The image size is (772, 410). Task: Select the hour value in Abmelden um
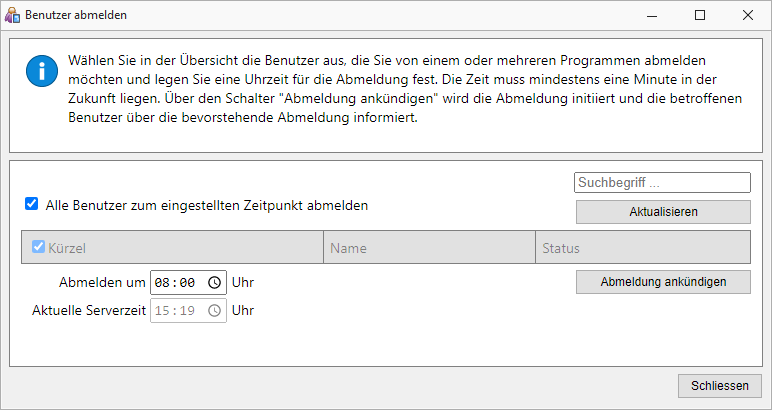[161, 283]
